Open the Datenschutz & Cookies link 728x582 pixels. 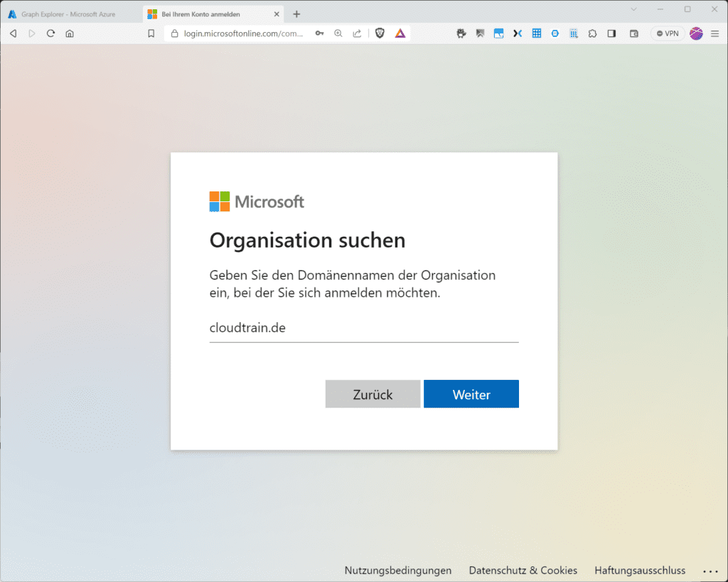pos(523,571)
